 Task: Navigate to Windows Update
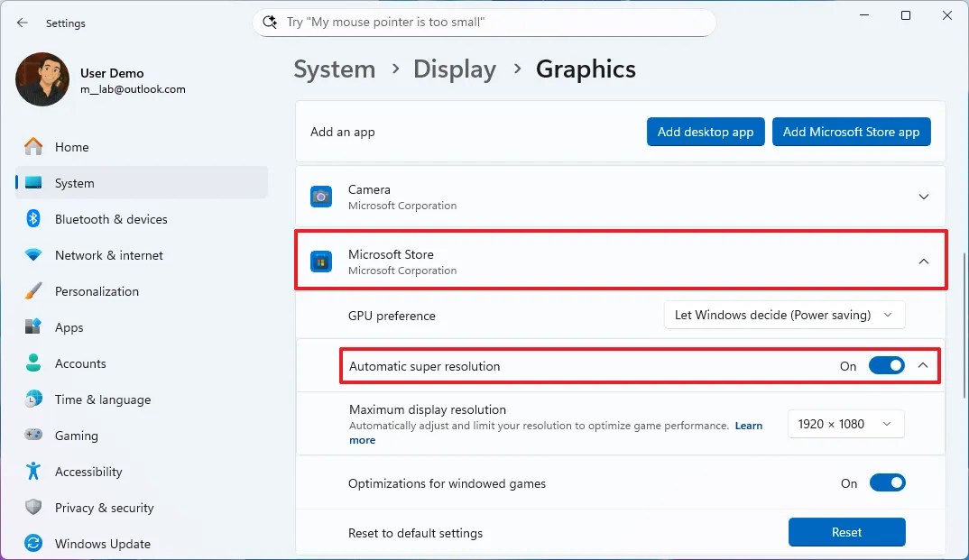pyautogui.click(x=142, y=544)
